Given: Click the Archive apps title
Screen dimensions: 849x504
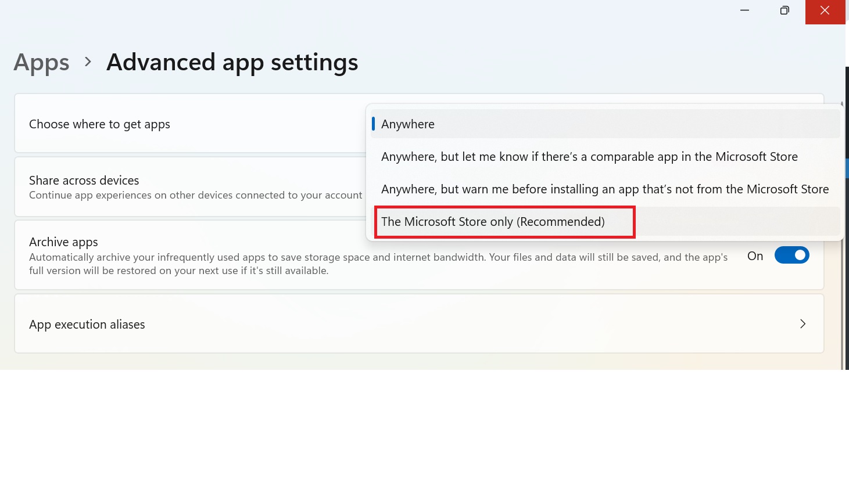Looking at the screenshot, I should coord(63,242).
